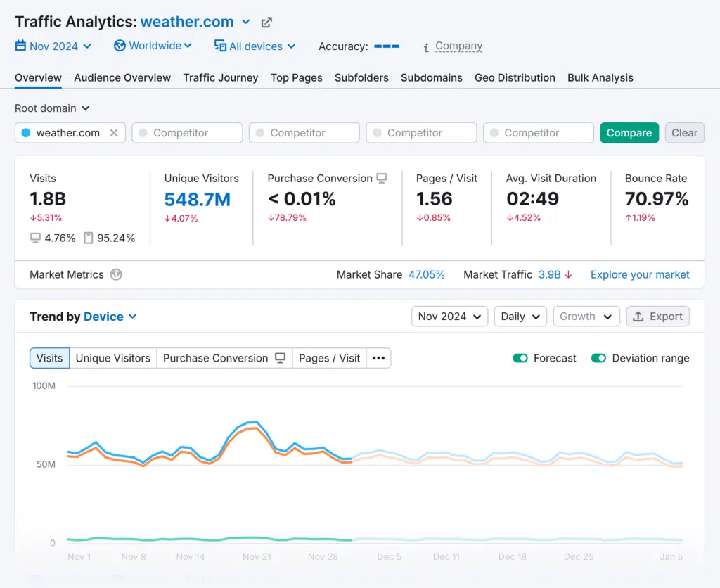Open the three-dots more metrics button
720x588 pixels.
point(378,358)
